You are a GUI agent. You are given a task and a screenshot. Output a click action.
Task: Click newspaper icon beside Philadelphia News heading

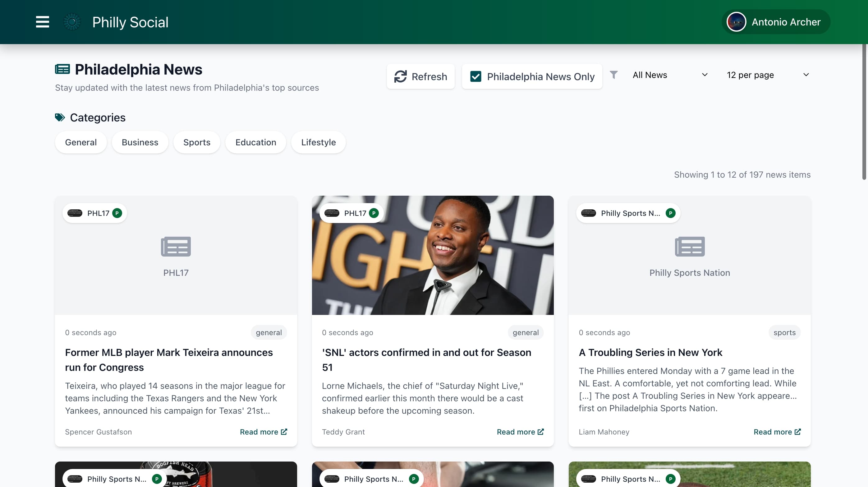point(62,69)
